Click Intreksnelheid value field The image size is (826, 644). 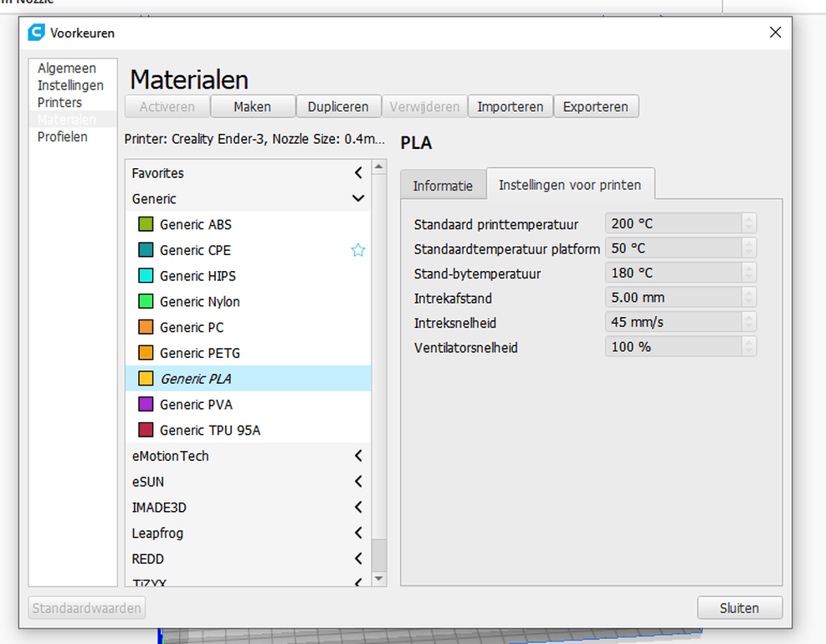673,322
